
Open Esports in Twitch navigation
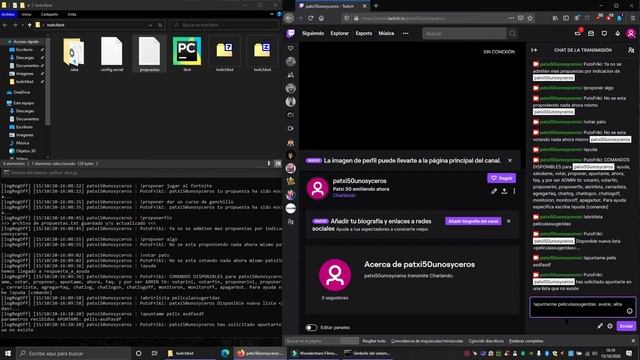364,33
